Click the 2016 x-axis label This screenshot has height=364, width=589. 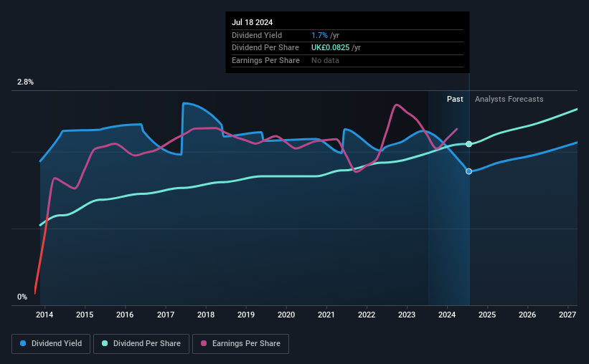click(125, 315)
